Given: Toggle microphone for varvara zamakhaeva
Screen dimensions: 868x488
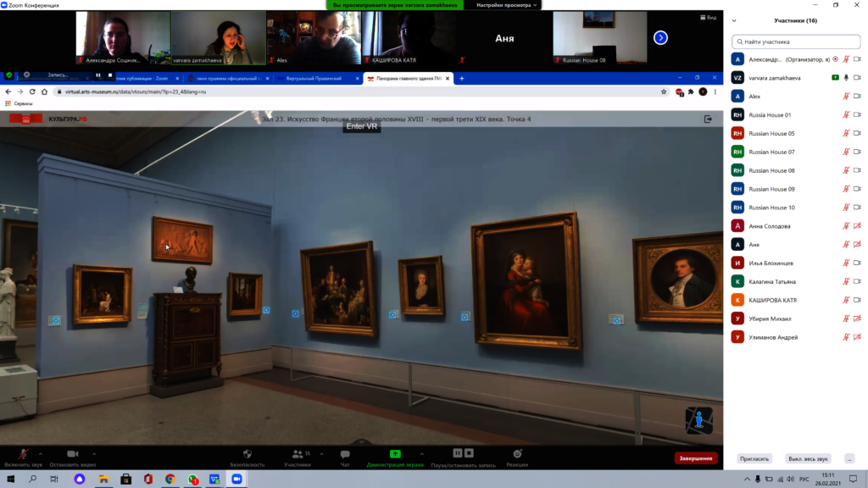Looking at the screenshot, I should tap(846, 78).
